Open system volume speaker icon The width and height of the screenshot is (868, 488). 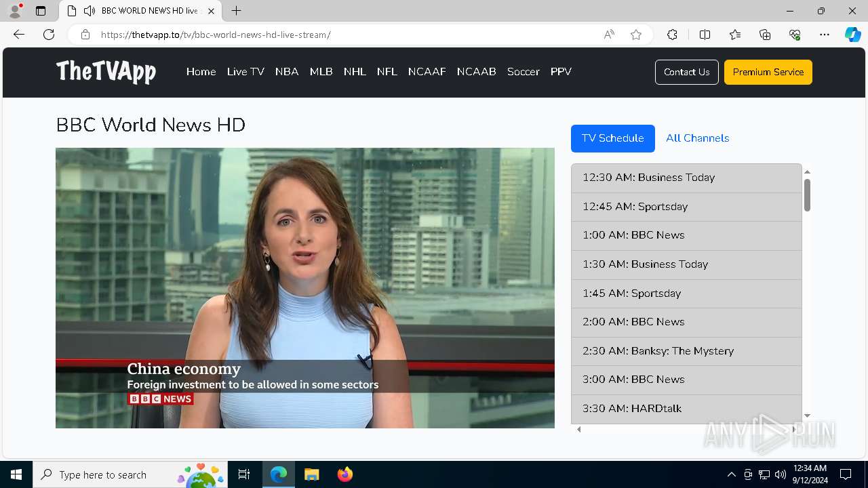pos(781,474)
